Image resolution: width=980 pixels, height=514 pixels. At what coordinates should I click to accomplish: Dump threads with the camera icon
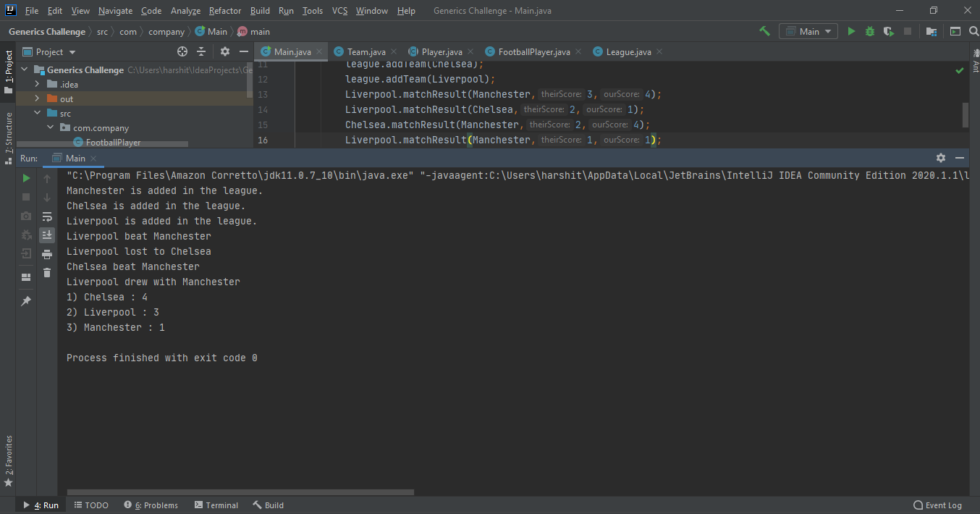(26, 216)
